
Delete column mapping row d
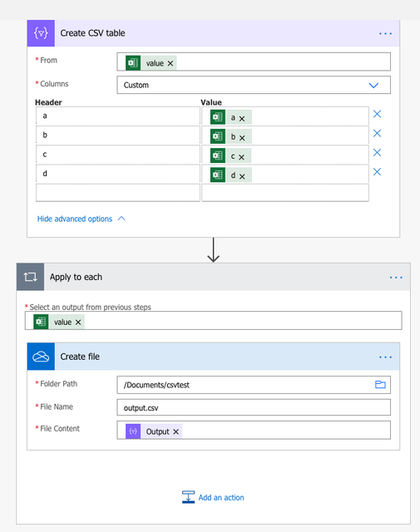[378, 172]
